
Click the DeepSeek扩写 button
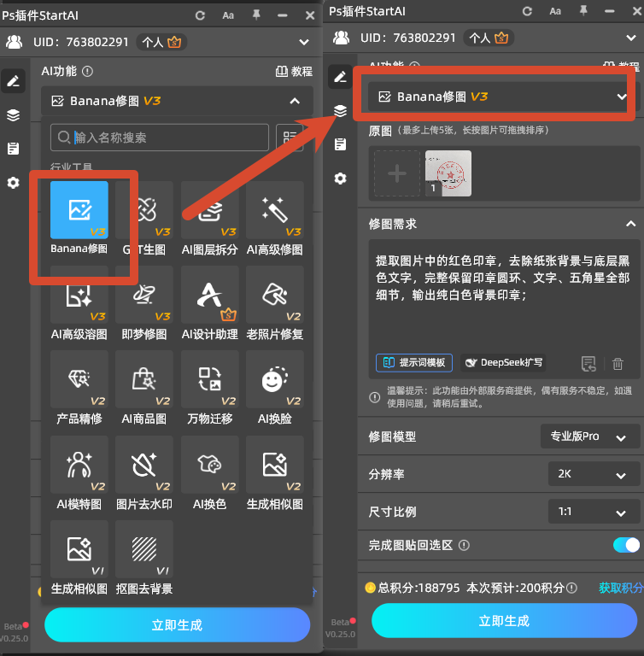[504, 362]
